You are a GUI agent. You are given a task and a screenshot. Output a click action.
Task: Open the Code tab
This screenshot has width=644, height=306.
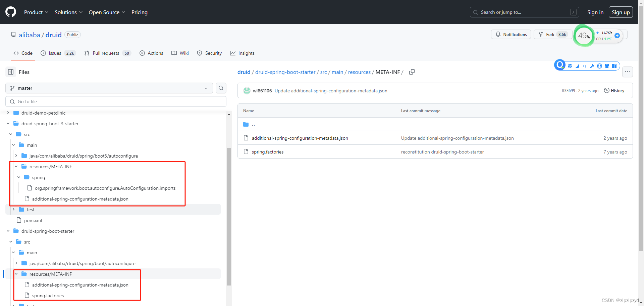[23, 53]
